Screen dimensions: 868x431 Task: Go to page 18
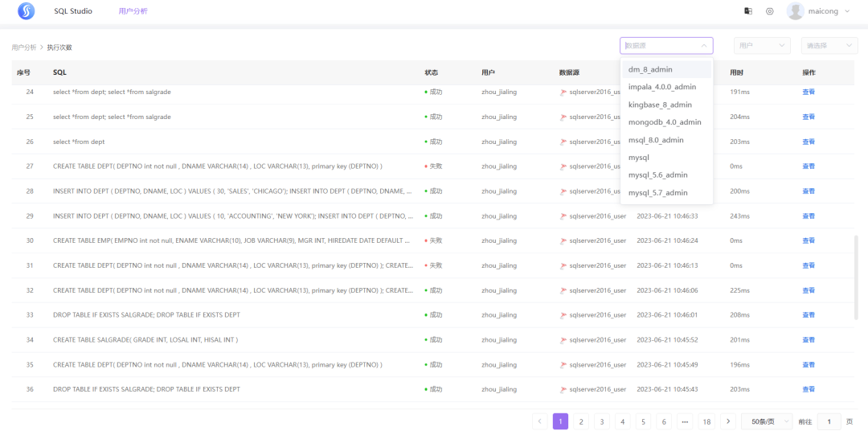click(x=706, y=421)
